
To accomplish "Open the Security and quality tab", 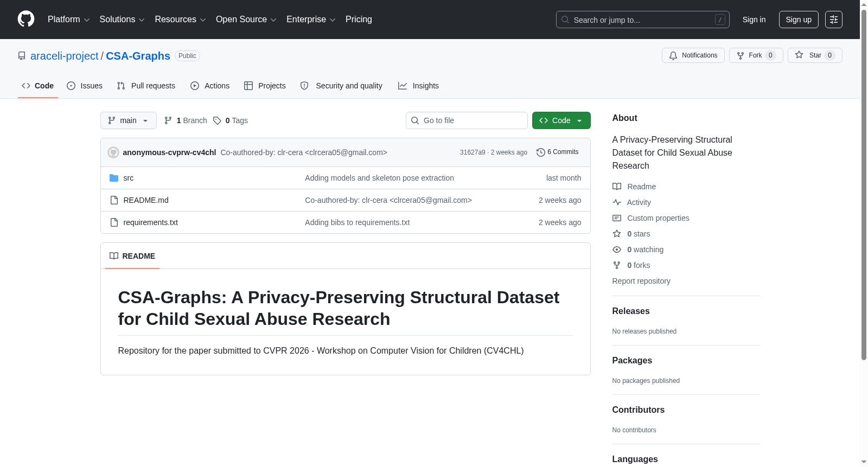I will tap(341, 86).
